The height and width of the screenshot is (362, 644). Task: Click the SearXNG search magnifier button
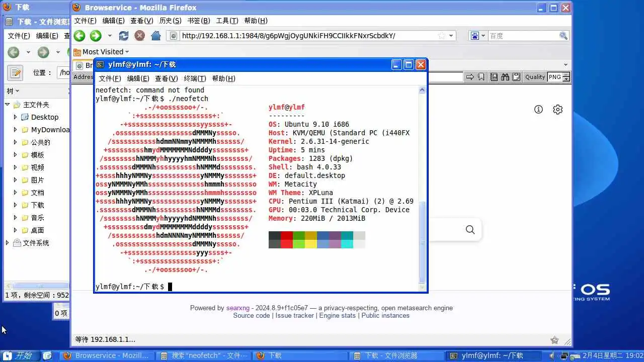(x=470, y=230)
